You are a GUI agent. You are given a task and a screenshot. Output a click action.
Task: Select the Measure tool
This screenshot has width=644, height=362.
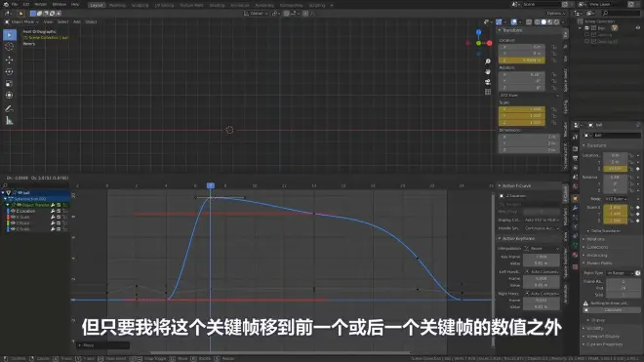click(x=9, y=121)
